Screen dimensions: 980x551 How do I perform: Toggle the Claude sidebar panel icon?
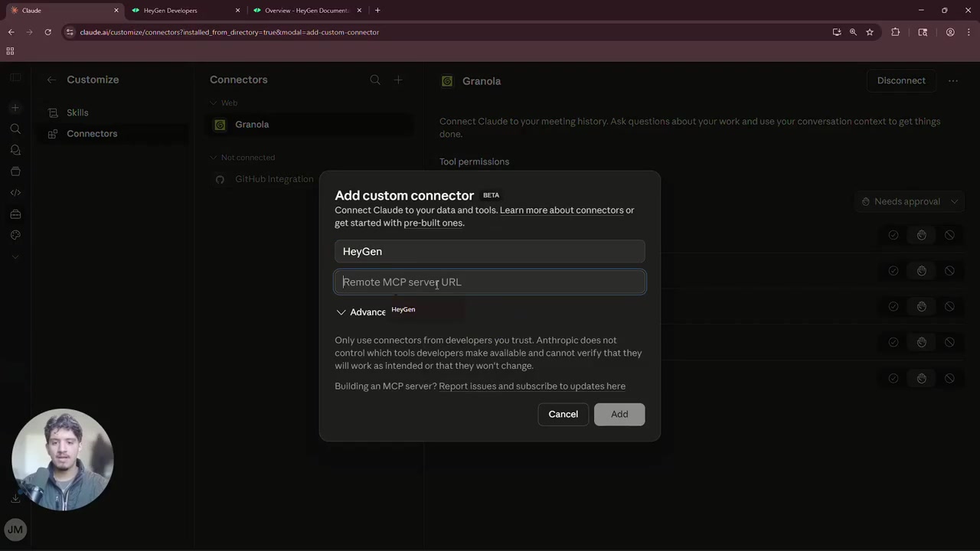15,78
